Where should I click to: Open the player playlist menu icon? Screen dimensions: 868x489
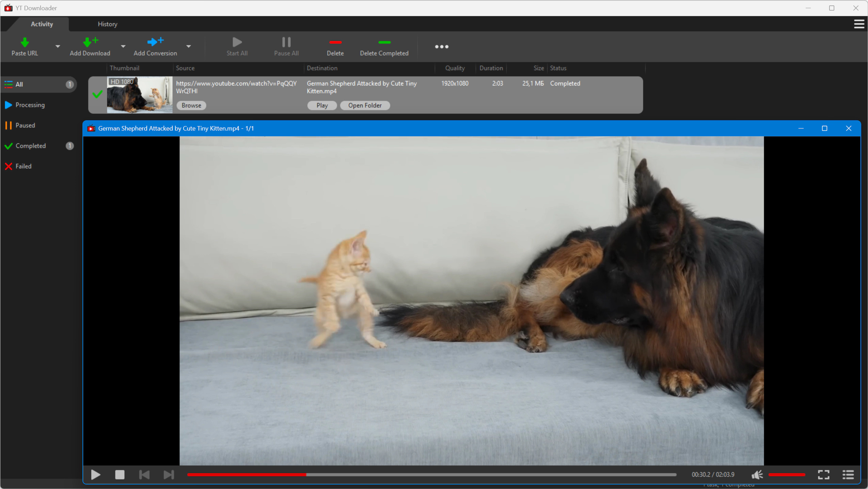coord(848,474)
